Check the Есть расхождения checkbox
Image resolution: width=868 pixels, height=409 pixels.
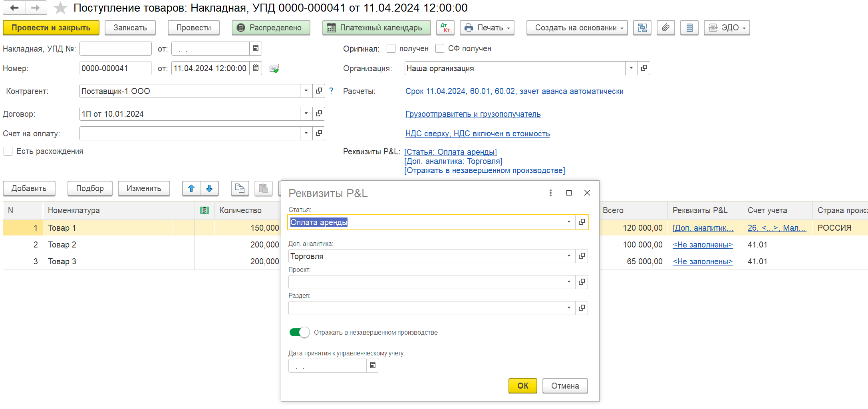click(x=8, y=151)
